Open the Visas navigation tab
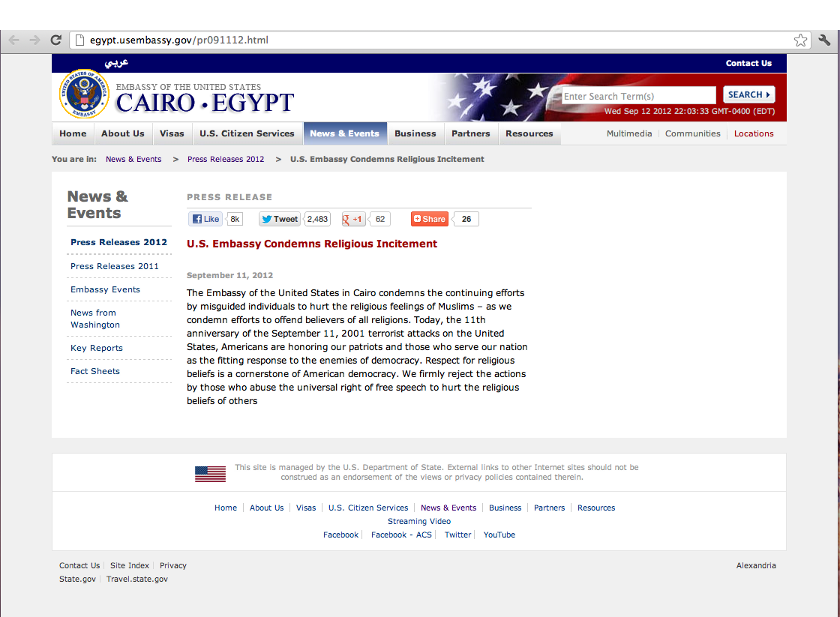This screenshot has height=617, width=840. (172, 133)
